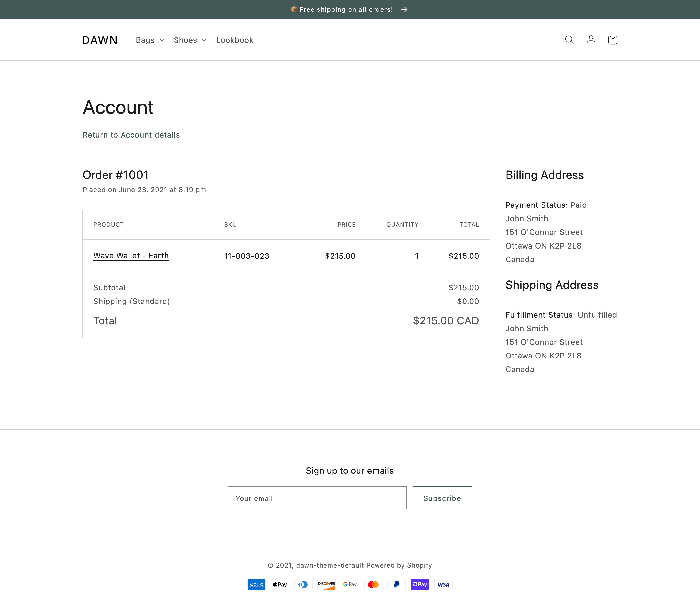The height and width of the screenshot is (605, 700).
Task: Select the Google Pay payment icon
Action: pos(350,584)
